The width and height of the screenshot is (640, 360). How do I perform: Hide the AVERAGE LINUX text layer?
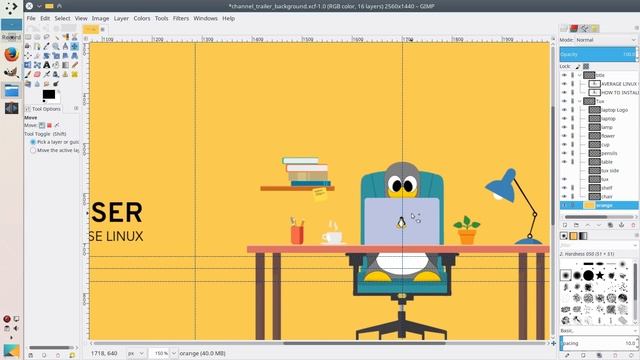point(564,84)
